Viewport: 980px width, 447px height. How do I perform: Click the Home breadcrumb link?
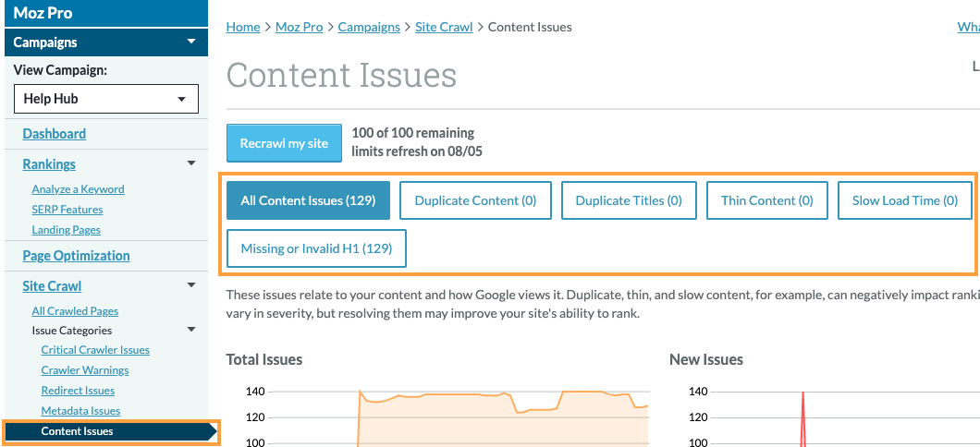[x=243, y=27]
